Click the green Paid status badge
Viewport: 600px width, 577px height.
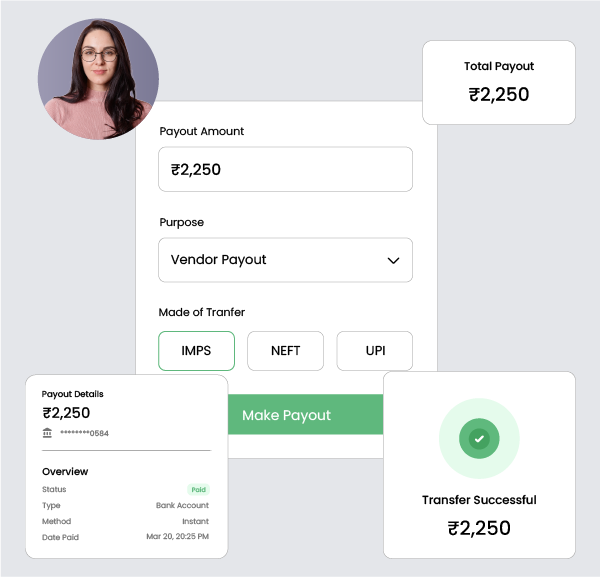pyautogui.click(x=199, y=490)
